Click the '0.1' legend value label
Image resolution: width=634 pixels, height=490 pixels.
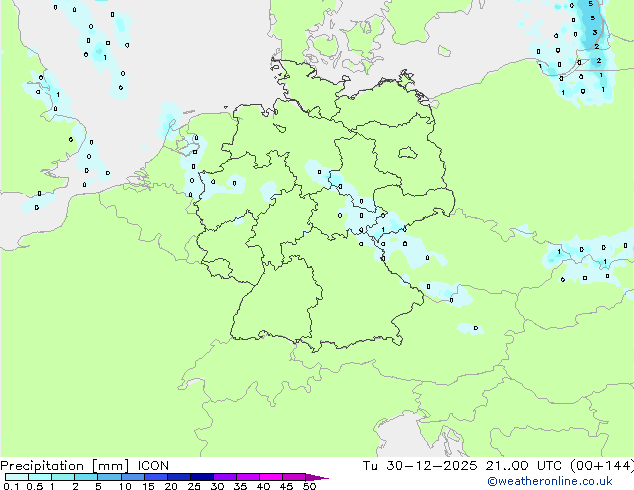point(11,486)
